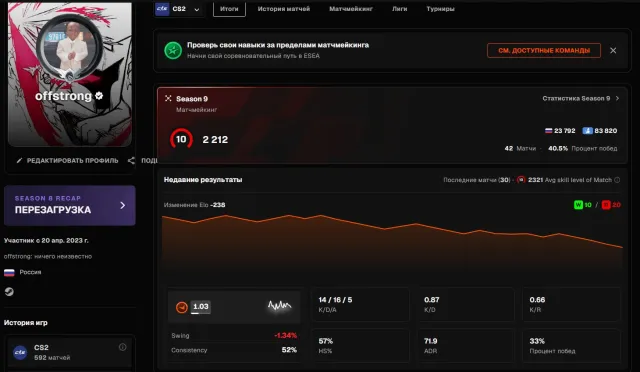Screen dimensions: 640x372
Task: Click the Недавние результаты heading
Action: 203,180
